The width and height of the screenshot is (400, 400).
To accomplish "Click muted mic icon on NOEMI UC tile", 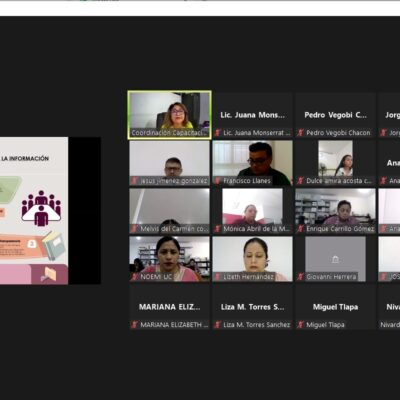I will (135, 277).
